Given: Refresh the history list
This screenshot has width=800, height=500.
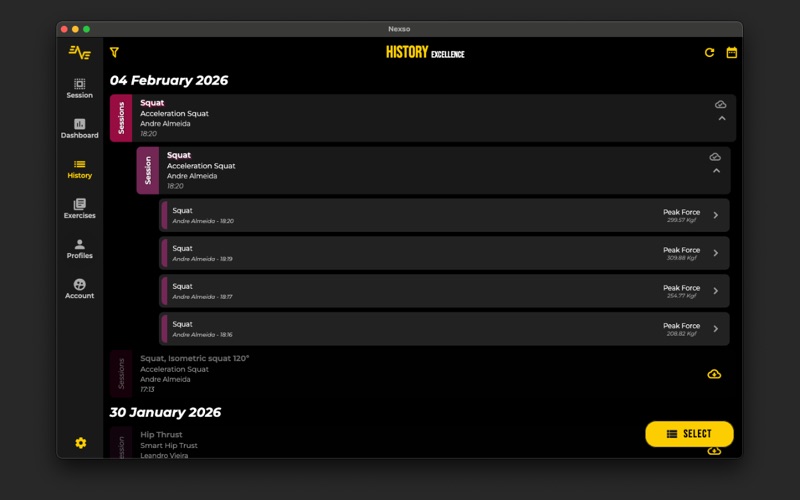Looking at the screenshot, I should click(709, 53).
